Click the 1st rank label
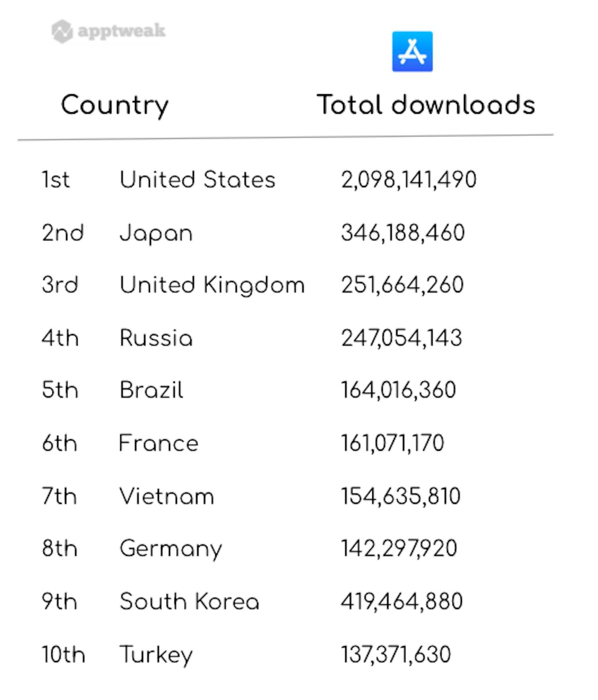Image resolution: width=598 pixels, height=700 pixels. [x=55, y=179]
